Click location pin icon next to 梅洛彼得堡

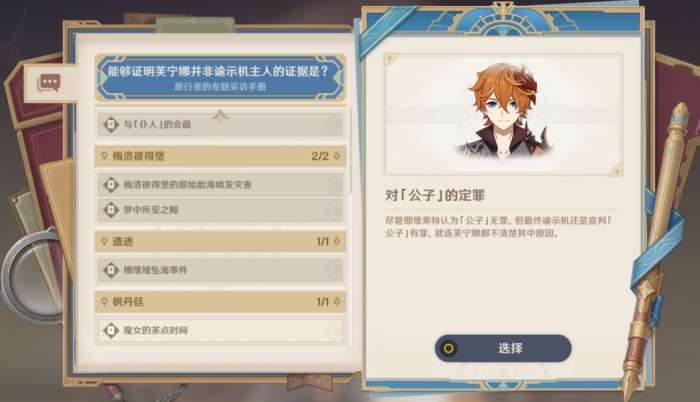(x=104, y=156)
